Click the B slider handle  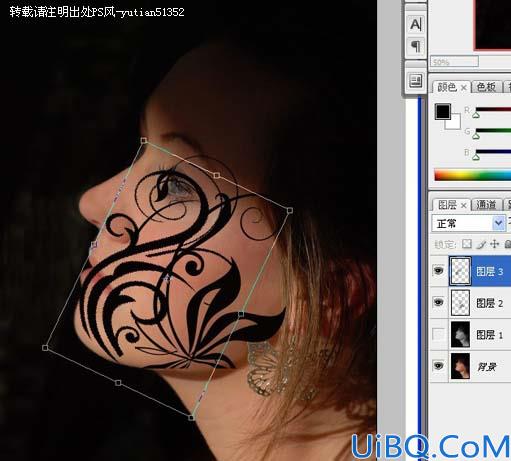[476, 156]
